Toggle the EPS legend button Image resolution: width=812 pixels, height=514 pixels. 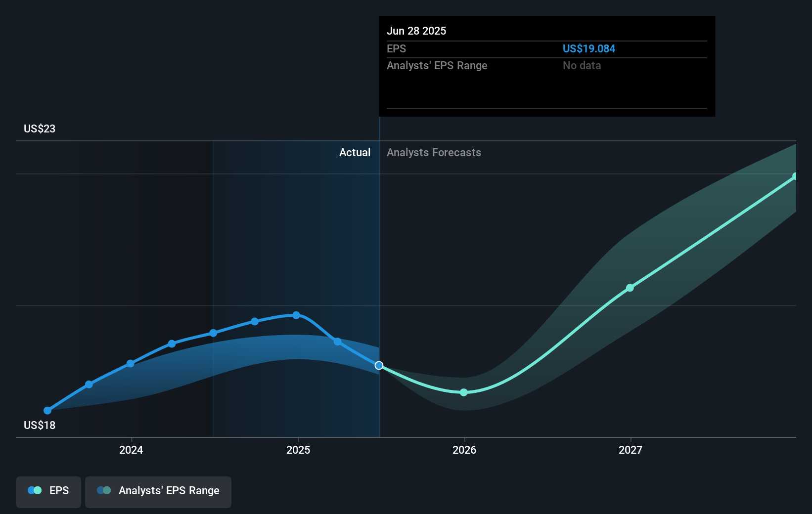(48, 492)
